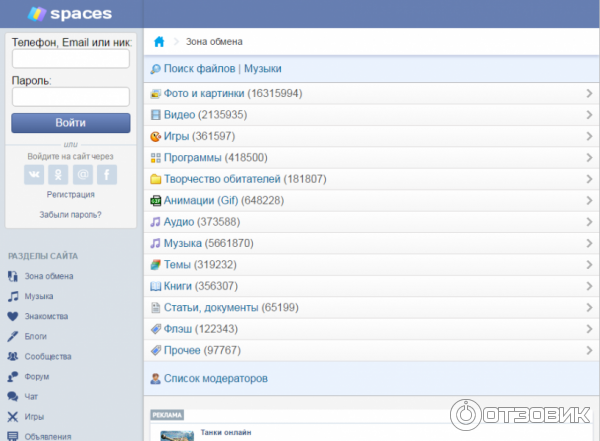The width and height of the screenshot is (600, 441).
Task: Click the Музыка note icon in sidebar
Action: 13,296
